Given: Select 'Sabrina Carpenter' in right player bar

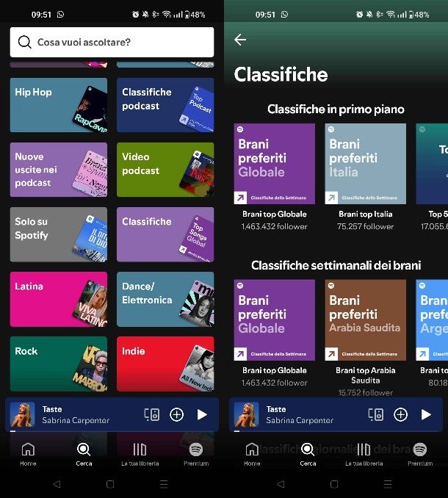Looking at the screenshot, I should tap(300, 420).
